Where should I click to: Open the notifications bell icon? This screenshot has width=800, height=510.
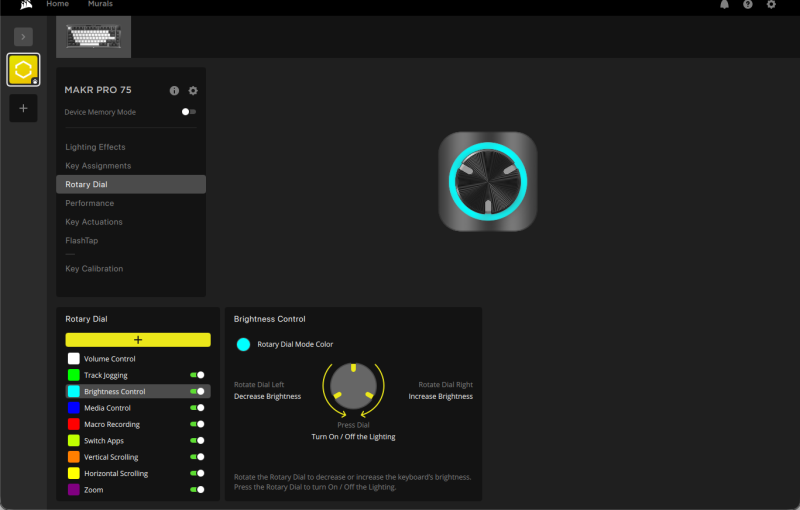[724, 5]
